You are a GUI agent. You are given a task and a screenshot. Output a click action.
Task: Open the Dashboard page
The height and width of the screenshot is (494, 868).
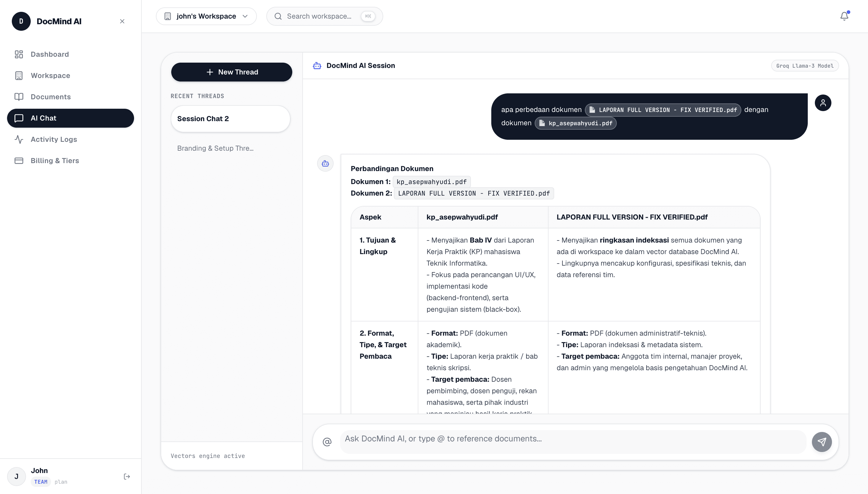coord(71,54)
